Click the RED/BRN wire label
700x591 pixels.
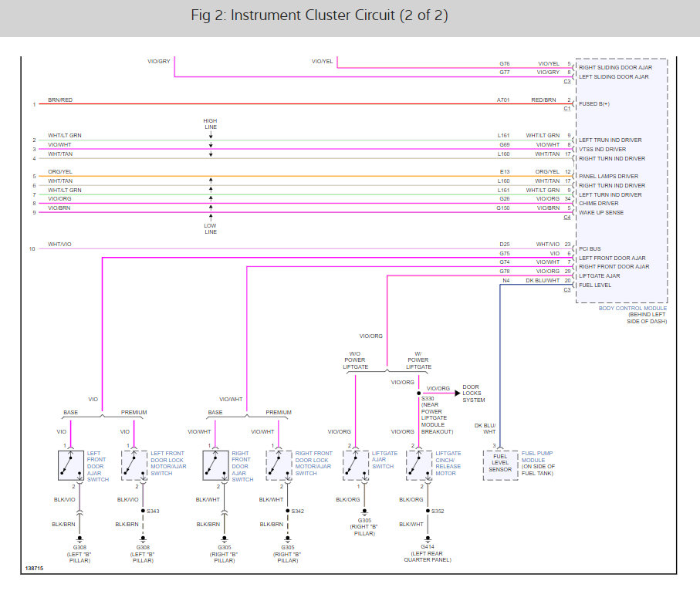543,100
